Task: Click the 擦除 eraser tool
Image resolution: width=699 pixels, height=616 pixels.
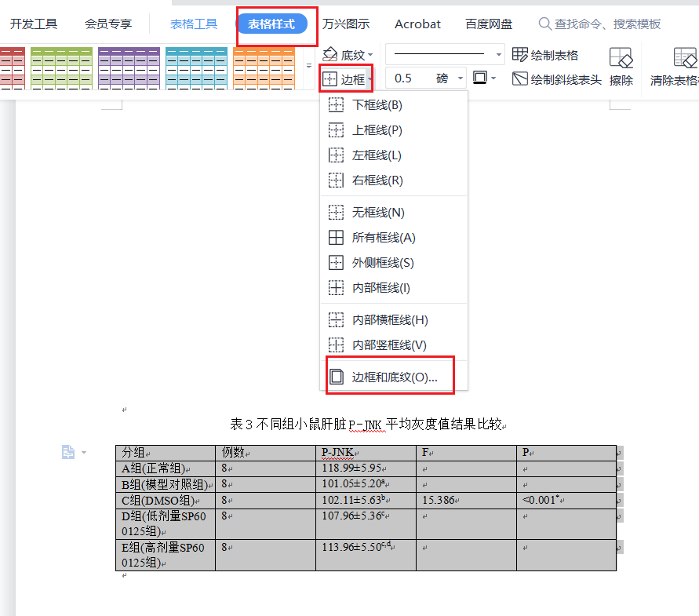Action: tap(621, 67)
